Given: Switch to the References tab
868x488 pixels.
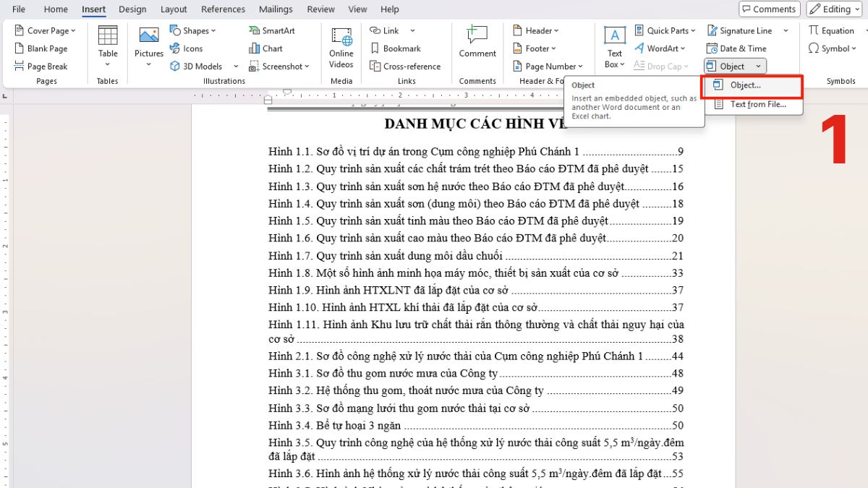Looking at the screenshot, I should [x=224, y=9].
